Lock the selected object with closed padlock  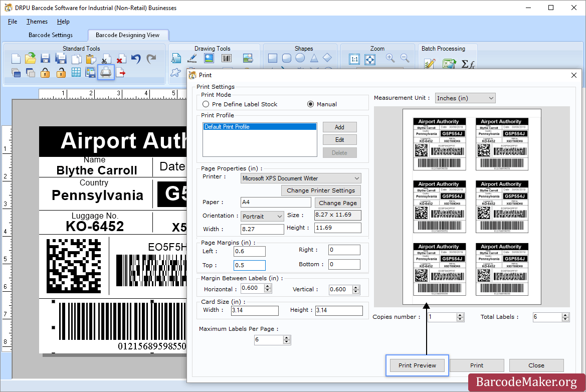[x=45, y=73]
